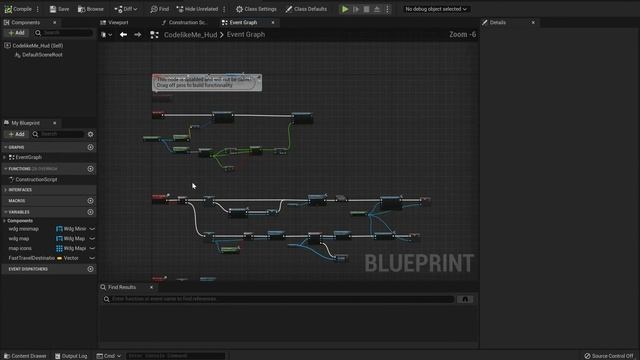
Task: Start Play in editor
Action: (x=345, y=9)
